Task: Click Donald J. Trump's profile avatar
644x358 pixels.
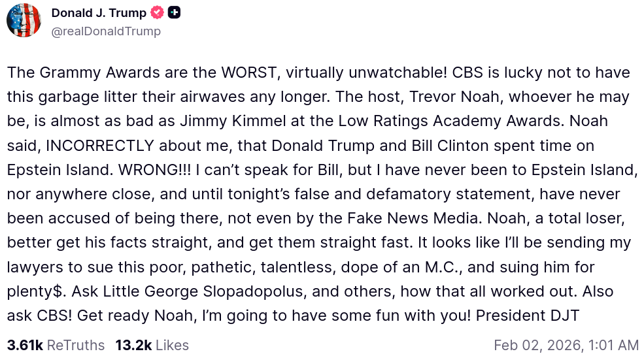Action: pos(24,20)
